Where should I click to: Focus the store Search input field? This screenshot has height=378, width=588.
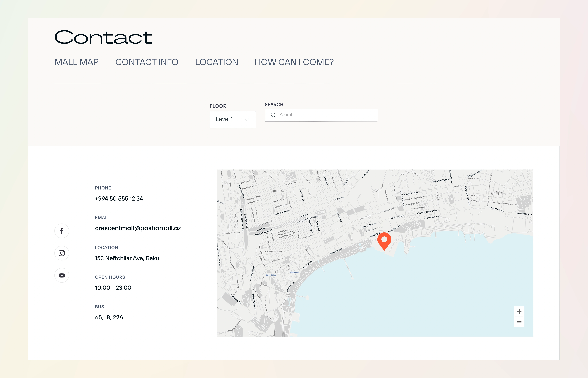pyautogui.click(x=326, y=115)
